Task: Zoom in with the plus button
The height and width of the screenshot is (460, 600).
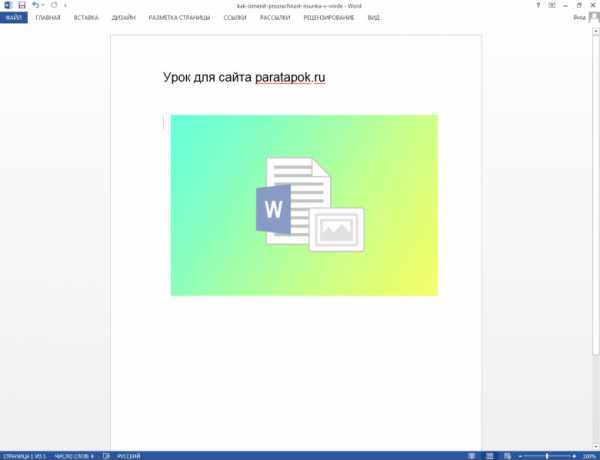Action: click(574, 456)
